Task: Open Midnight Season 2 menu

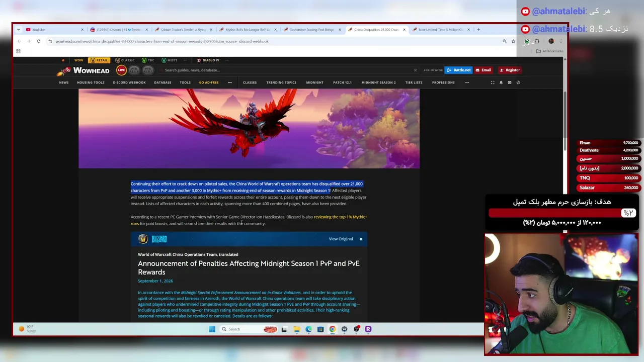Action: [x=378, y=82]
